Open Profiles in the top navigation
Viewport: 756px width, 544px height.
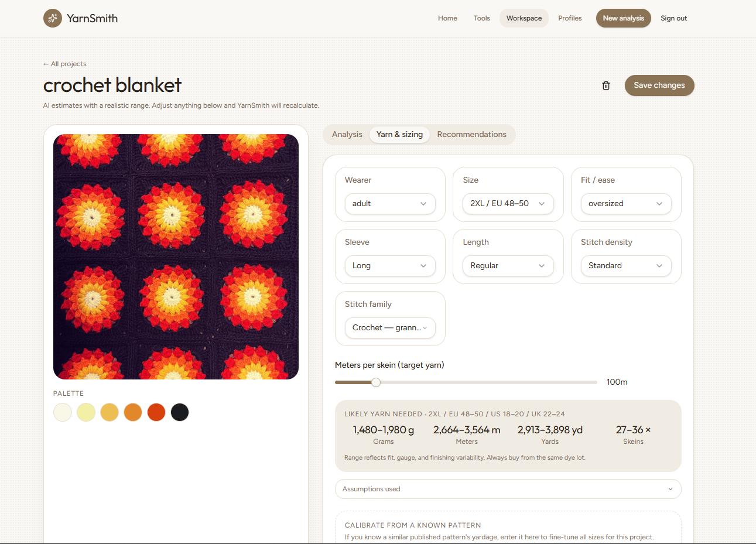pos(570,18)
